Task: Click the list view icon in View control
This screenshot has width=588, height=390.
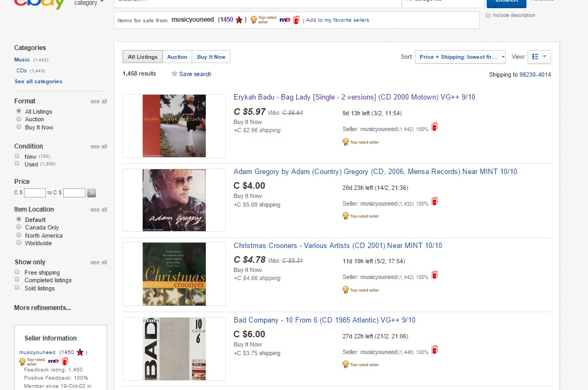Action: 535,57
